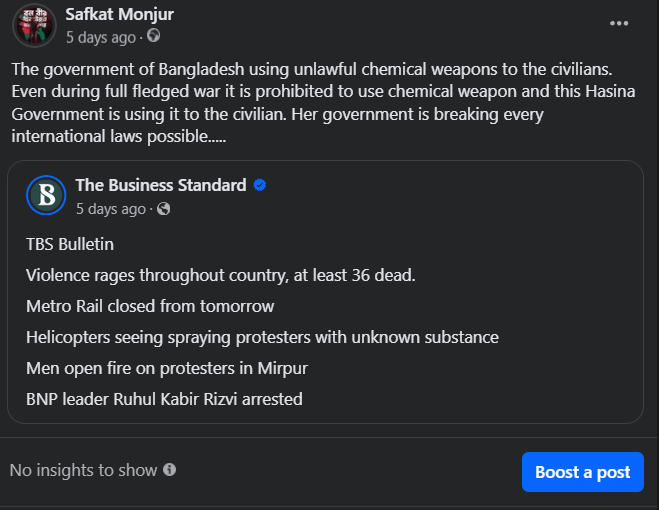The width and height of the screenshot is (659, 510).
Task: Click the timestamp under Safkat Monjur's name
Action: pyautogui.click(x=100, y=37)
